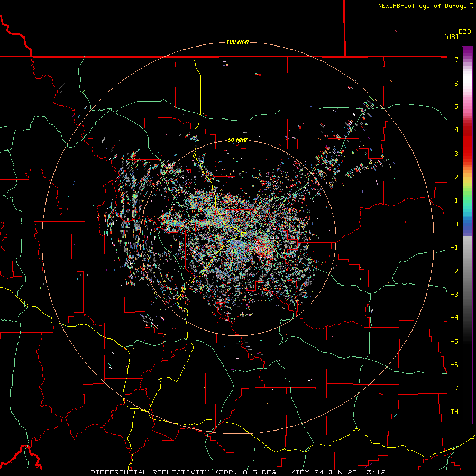Click the -1 value on the legend
This screenshot has height=476, width=476.
point(454,248)
